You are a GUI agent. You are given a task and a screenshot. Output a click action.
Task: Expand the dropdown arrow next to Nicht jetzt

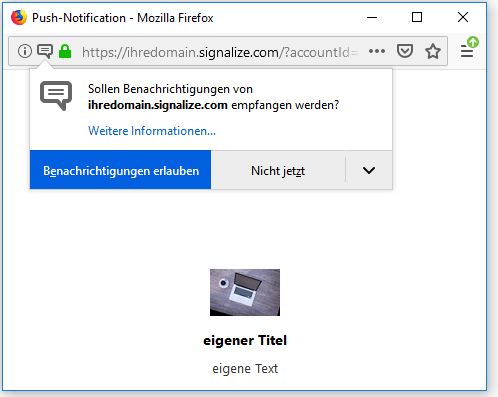pyautogui.click(x=369, y=170)
